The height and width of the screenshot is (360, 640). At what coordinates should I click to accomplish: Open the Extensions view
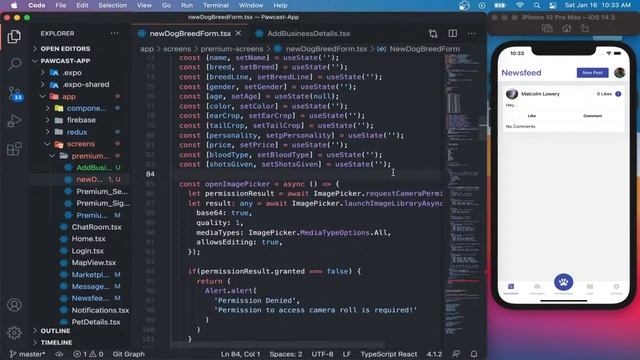pyautogui.click(x=14, y=149)
